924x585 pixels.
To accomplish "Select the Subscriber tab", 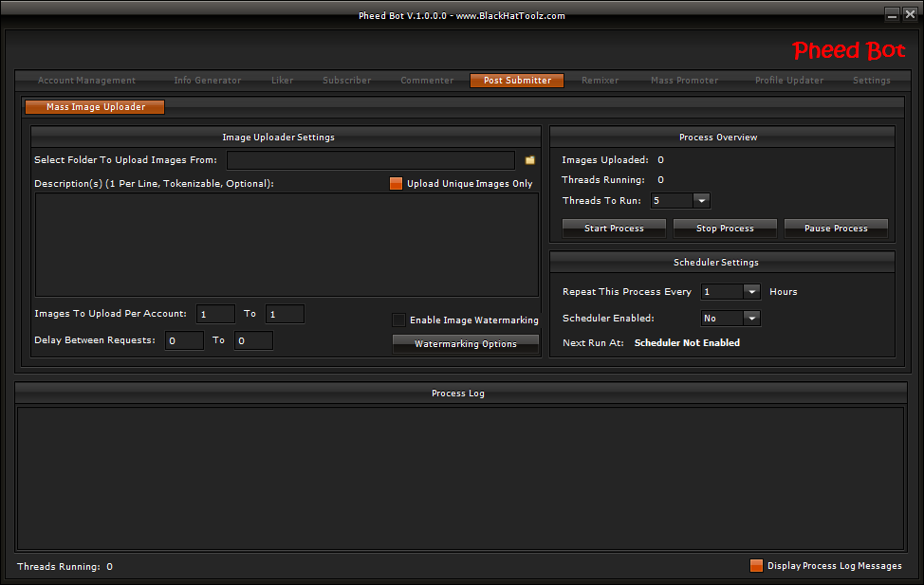I will click(x=347, y=81).
